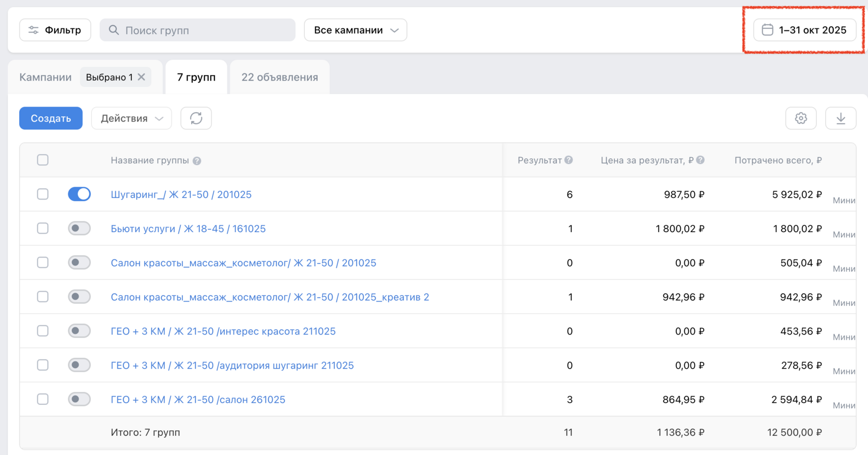Click the refresh icon button

(x=196, y=118)
